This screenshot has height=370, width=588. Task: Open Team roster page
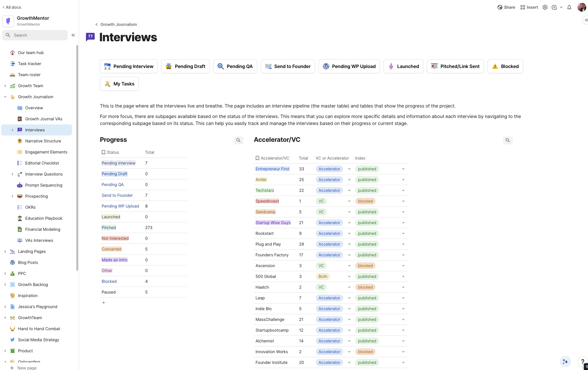tap(29, 75)
